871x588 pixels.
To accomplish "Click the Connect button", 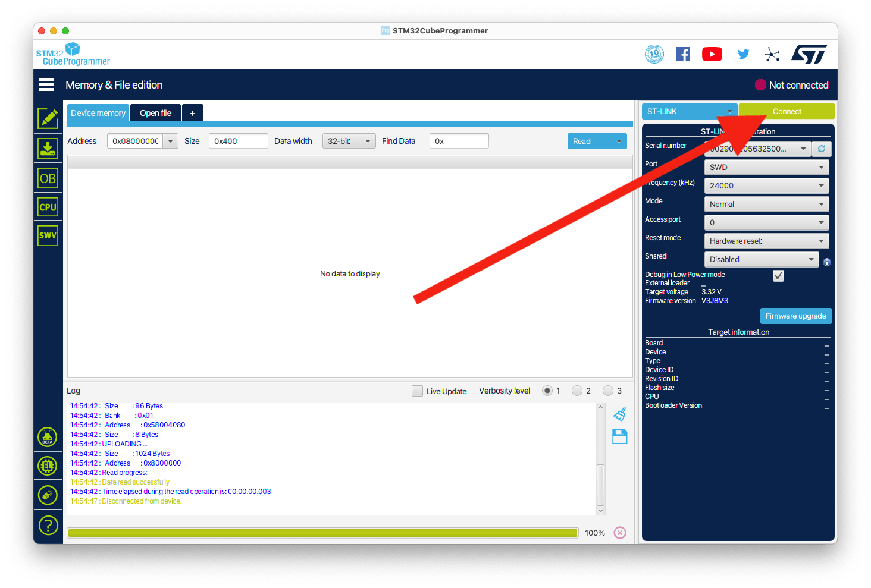I will (x=787, y=111).
